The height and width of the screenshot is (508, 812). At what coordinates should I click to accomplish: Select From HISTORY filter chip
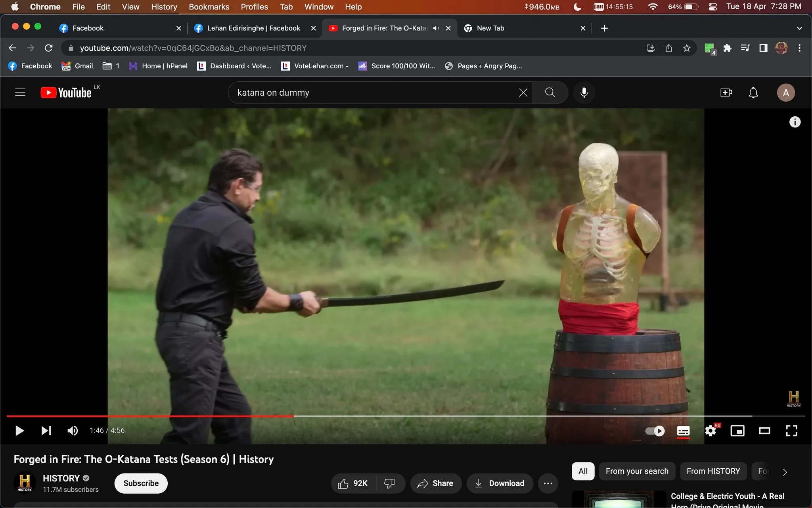point(713,471)
